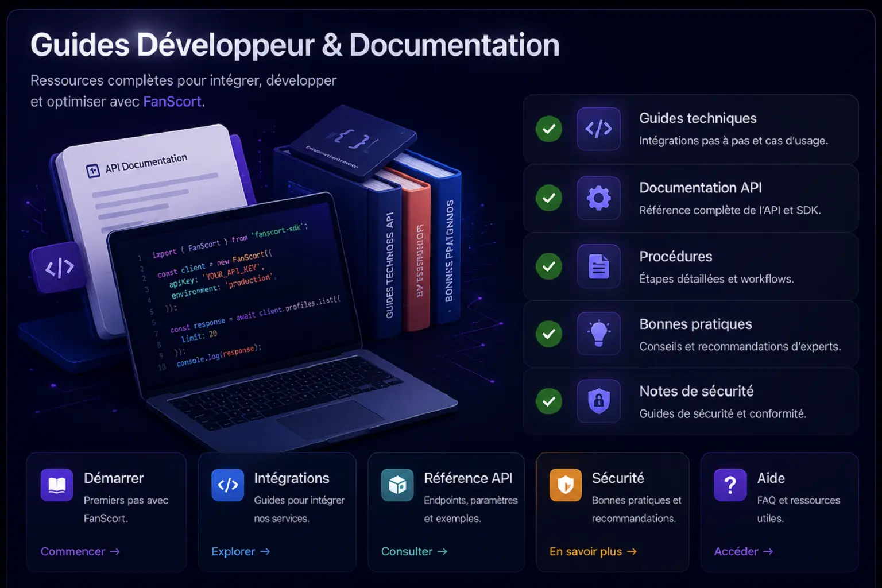This screenshot has width=882, height=588.
Task: Click text 'Endpoints, paramètres et exemples.'
Action: (x=471, y=509)
